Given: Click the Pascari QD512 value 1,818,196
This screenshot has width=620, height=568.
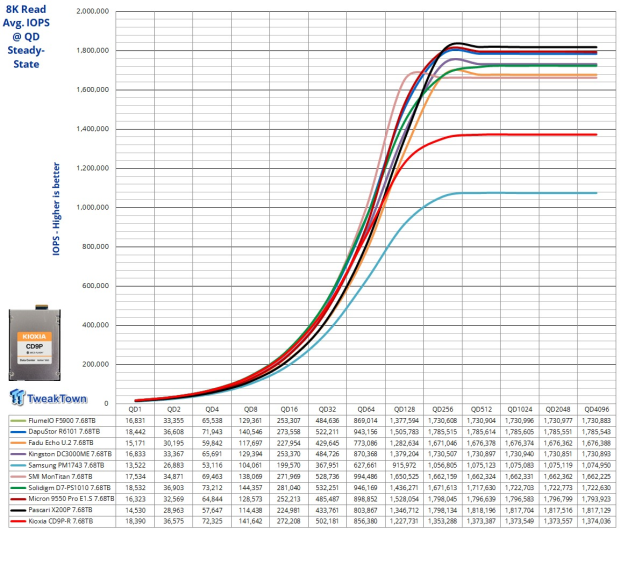Looking at the screenshot, I should click(x=481, y=510).
